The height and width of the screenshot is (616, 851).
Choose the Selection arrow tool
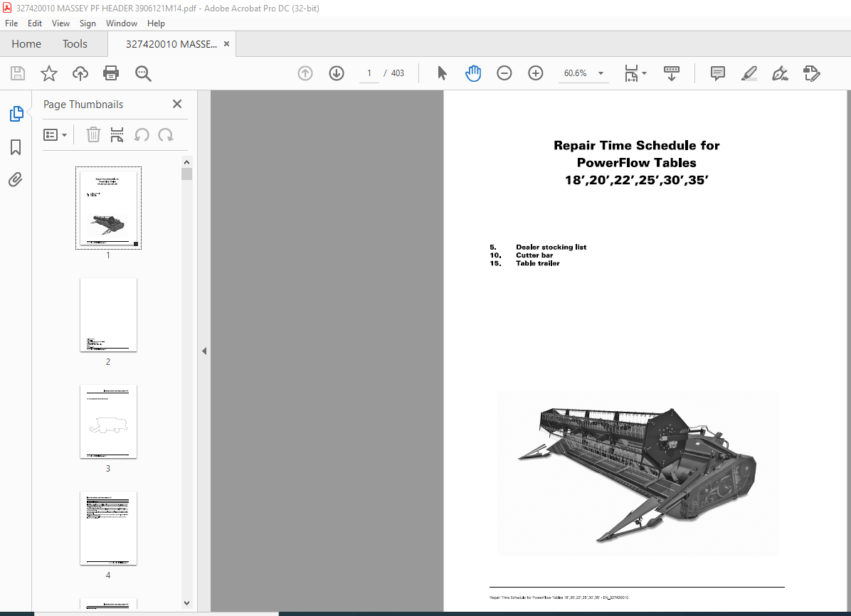click(443, 73)
